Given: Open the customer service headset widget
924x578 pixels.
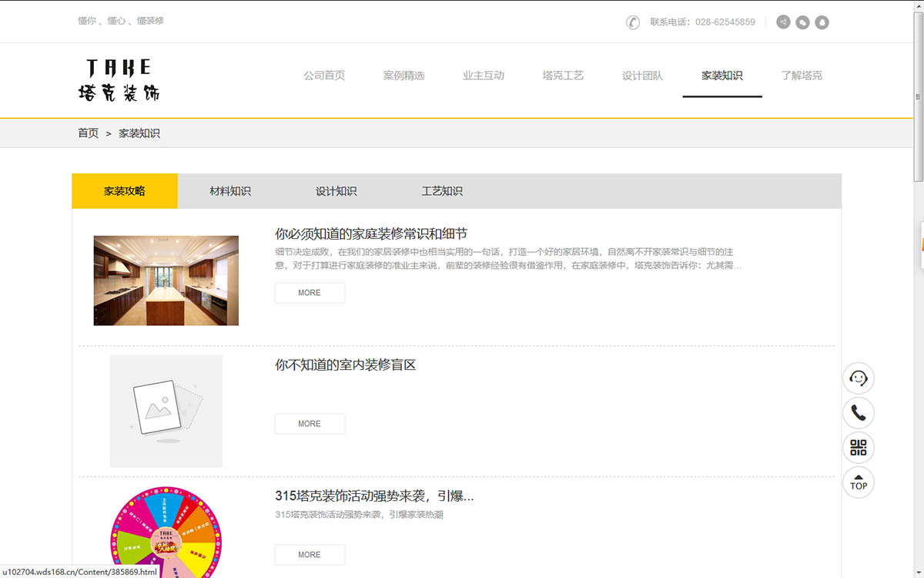Looking at the screenshot, I should 858,378.
